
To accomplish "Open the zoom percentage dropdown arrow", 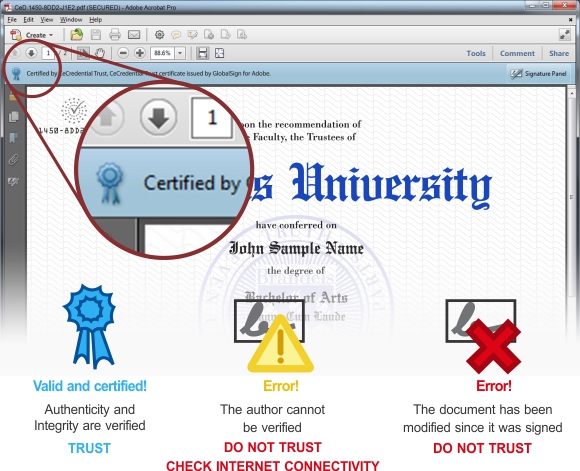I will coord(180,53).
